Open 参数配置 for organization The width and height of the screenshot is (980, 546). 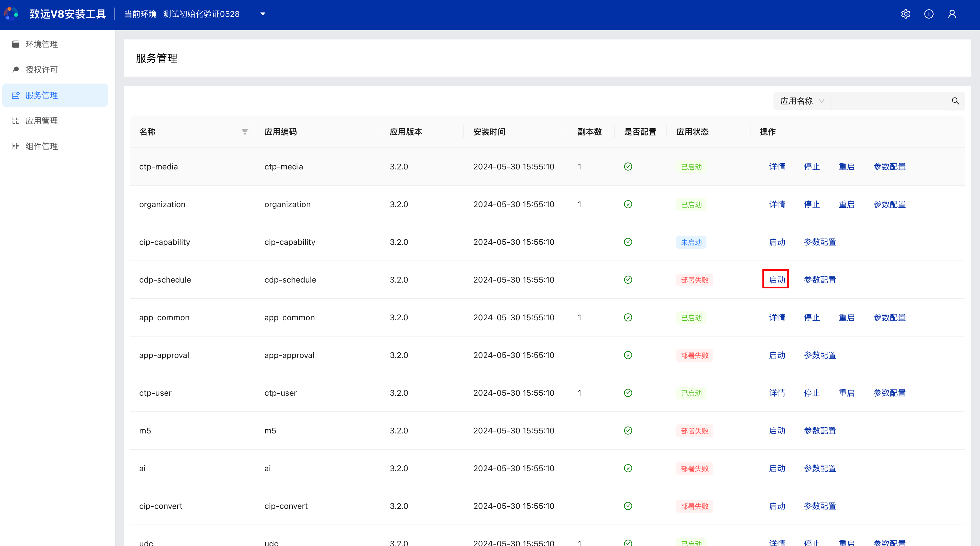tap(889, 204)
